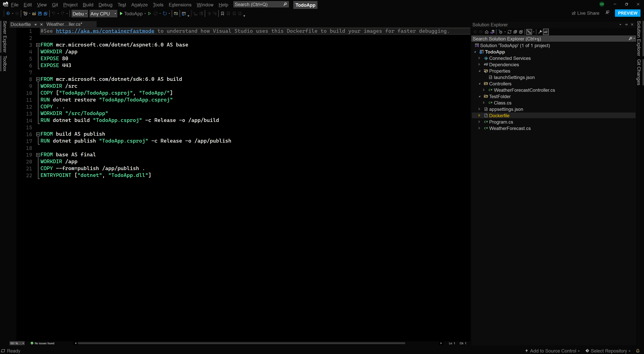This screenshot has width=644, height=354.
Task: Toggle the Solution Explorer view switcher button
Action: click(492, 32)
